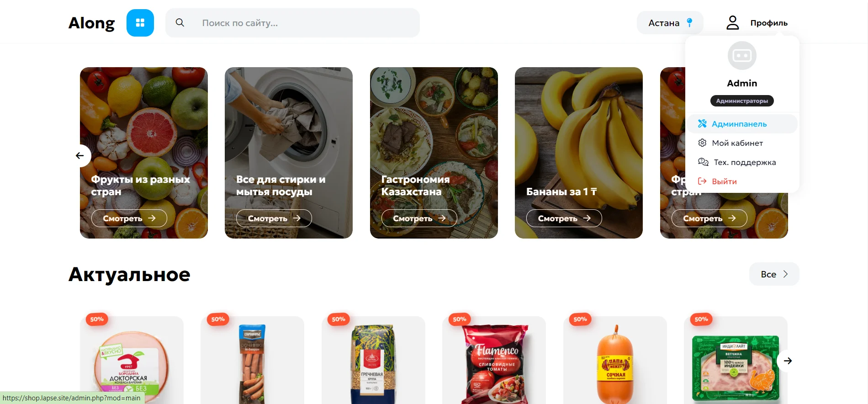Click Смотреть on the Бананы за 1 ₸ banner
868x404 pixels.
point(564,218)
